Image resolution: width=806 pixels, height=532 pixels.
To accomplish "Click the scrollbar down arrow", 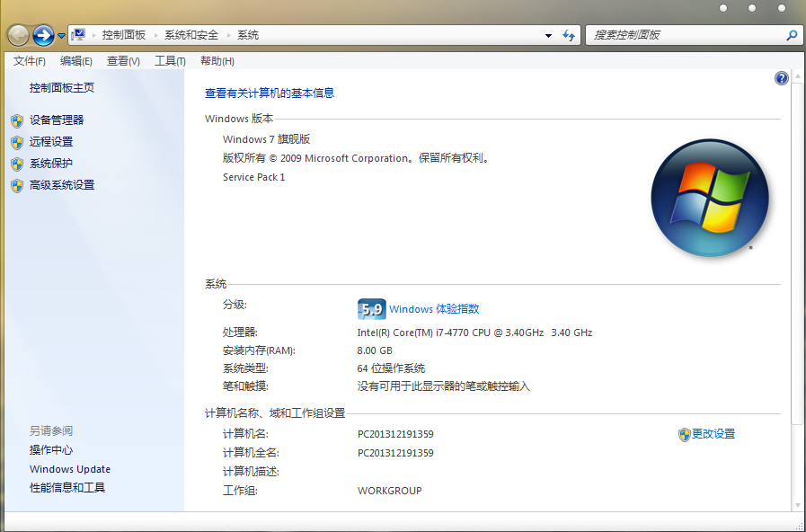I will coord(797,505).
